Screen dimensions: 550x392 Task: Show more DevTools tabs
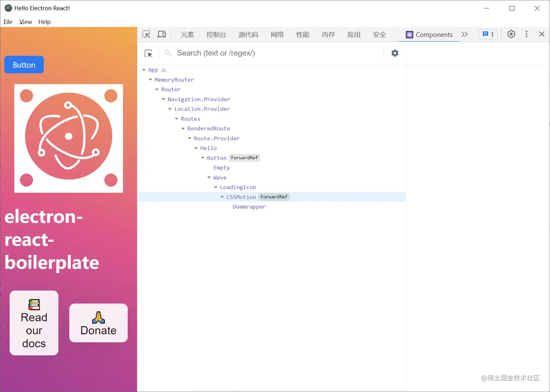coord(465,35)
